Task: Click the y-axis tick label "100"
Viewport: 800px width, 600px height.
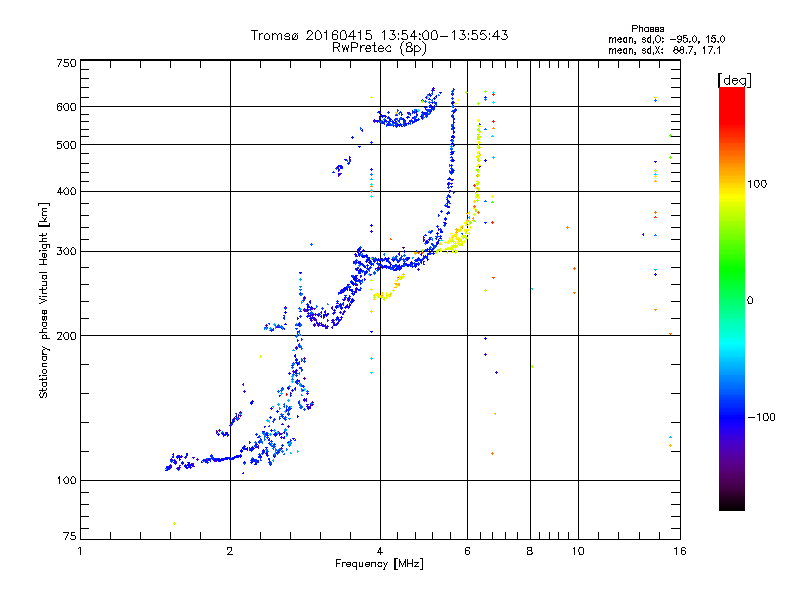Action: (x=66, y=480)
